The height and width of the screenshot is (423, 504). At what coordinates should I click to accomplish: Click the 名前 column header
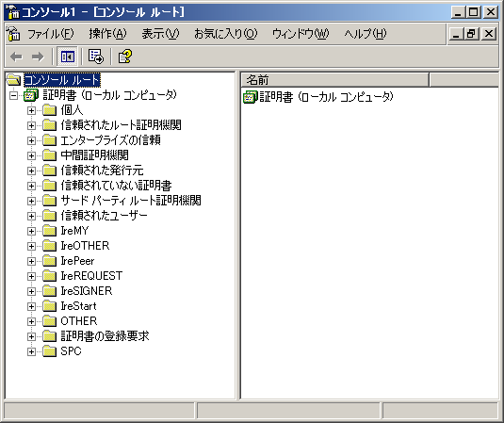(x=335, y=80)
